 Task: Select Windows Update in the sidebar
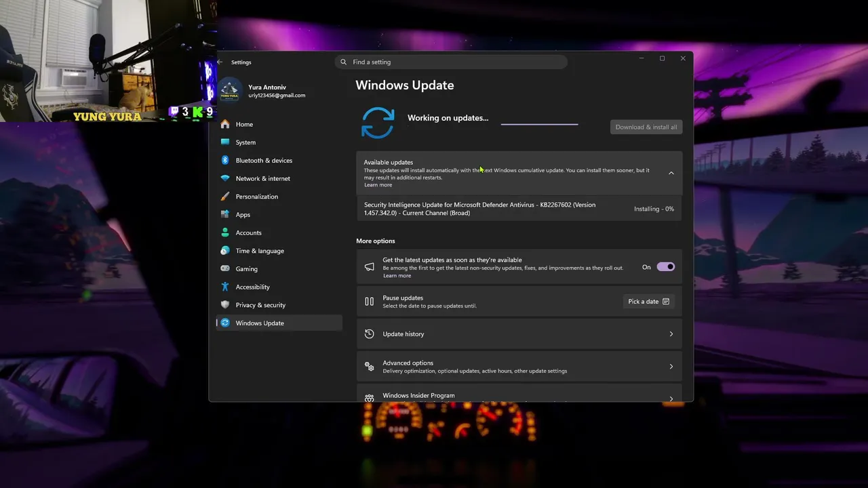pos(279,323)
